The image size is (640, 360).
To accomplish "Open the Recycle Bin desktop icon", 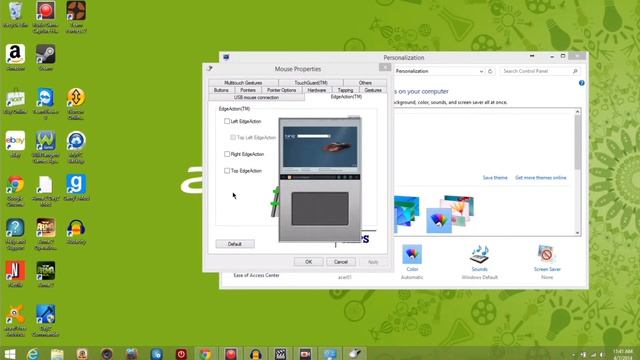I will [x=15, y=15].
